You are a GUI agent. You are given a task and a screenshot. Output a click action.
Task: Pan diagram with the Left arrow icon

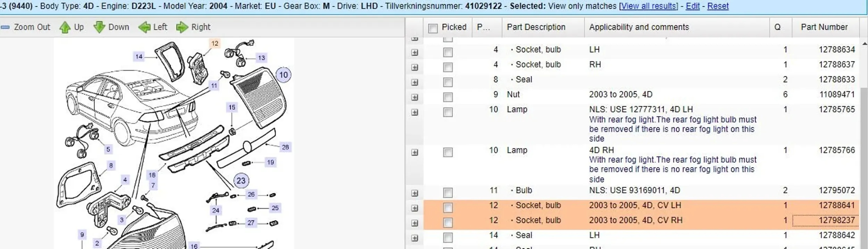pyautogui.click(x=144, y=27)
